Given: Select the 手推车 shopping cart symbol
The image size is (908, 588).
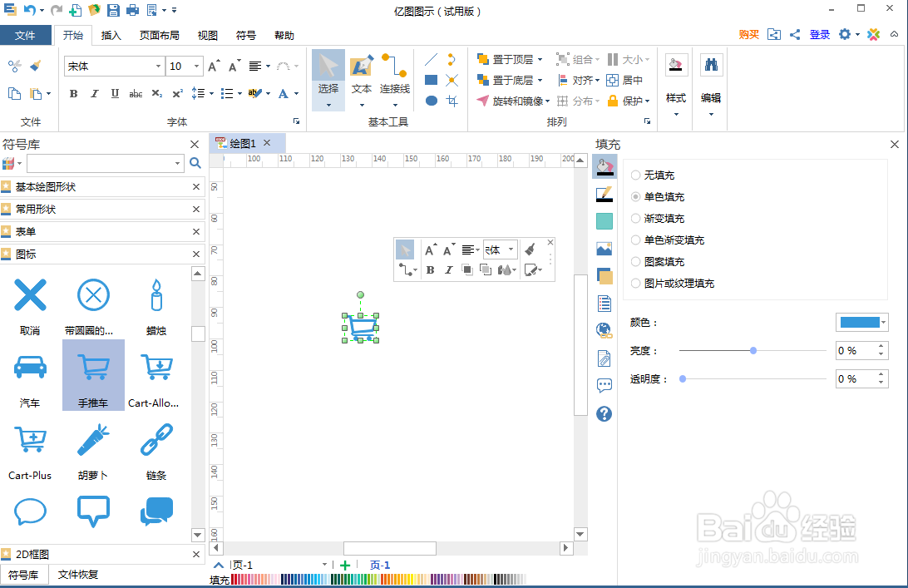Looking at the screenshot, I should (92, 366).
